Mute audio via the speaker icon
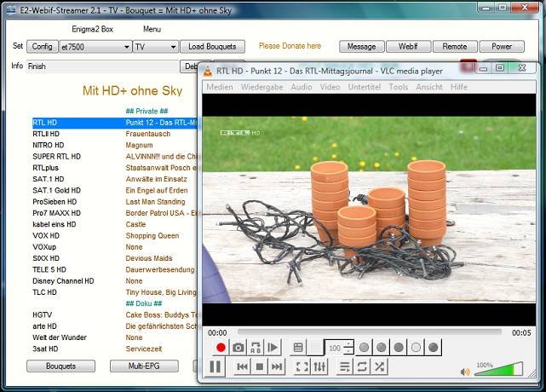The width and height of the screenshot is (546, 392). coord(465,372)
